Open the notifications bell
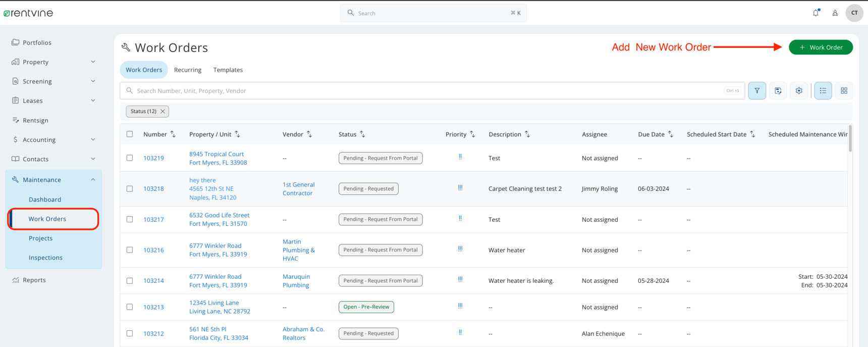 click(x=816, y=13)
